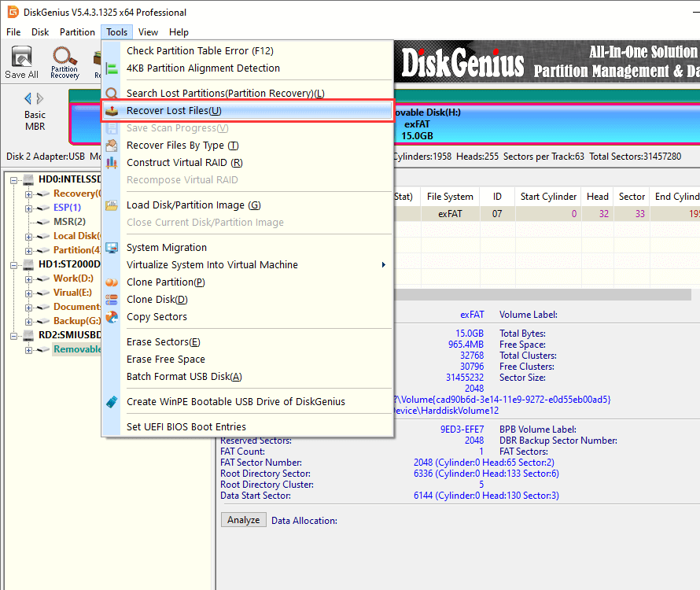Click the Create WinPE Bootable USB icon

(x=112, y=402)
